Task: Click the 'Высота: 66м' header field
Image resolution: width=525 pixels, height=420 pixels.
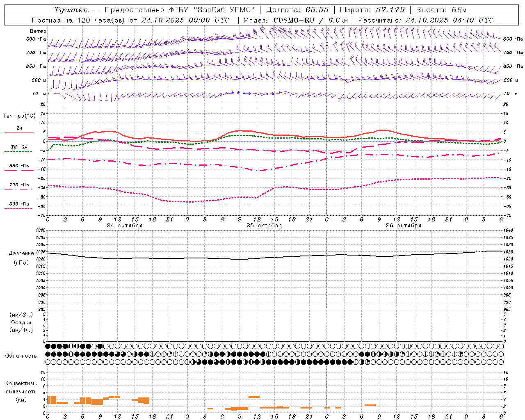Action: (441, 10)
